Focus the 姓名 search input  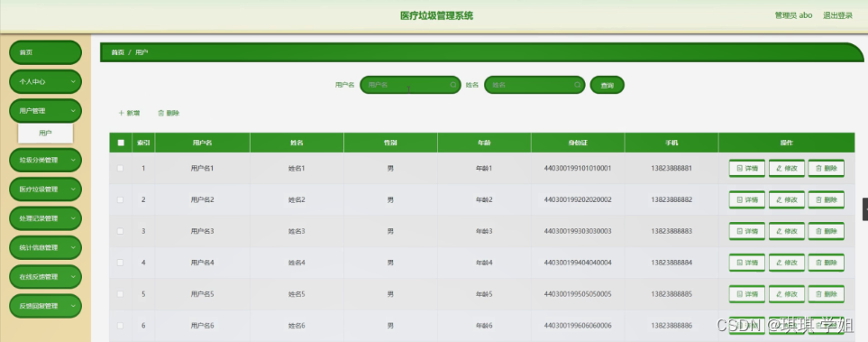535,85
